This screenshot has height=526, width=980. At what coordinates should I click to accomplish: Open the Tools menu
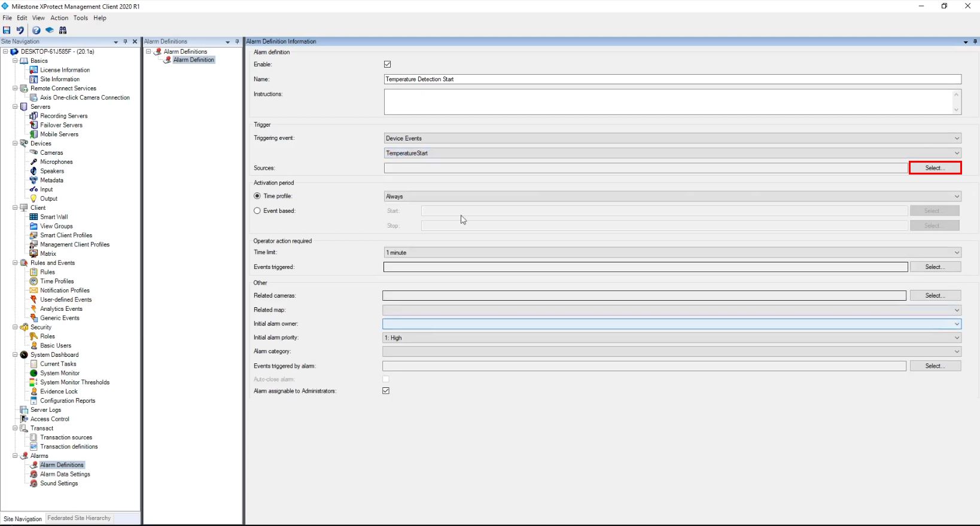[x=80, y=18]
